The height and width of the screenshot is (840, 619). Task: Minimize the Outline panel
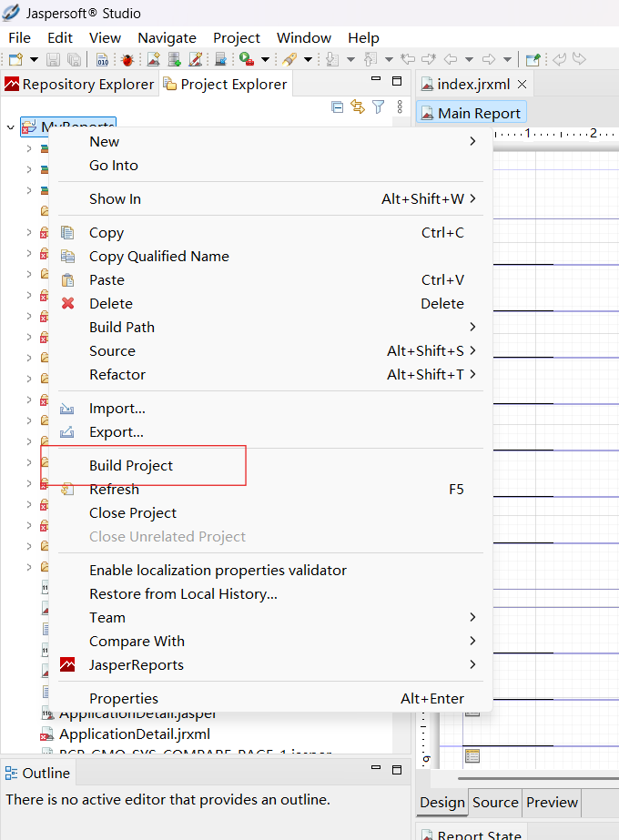376,768
